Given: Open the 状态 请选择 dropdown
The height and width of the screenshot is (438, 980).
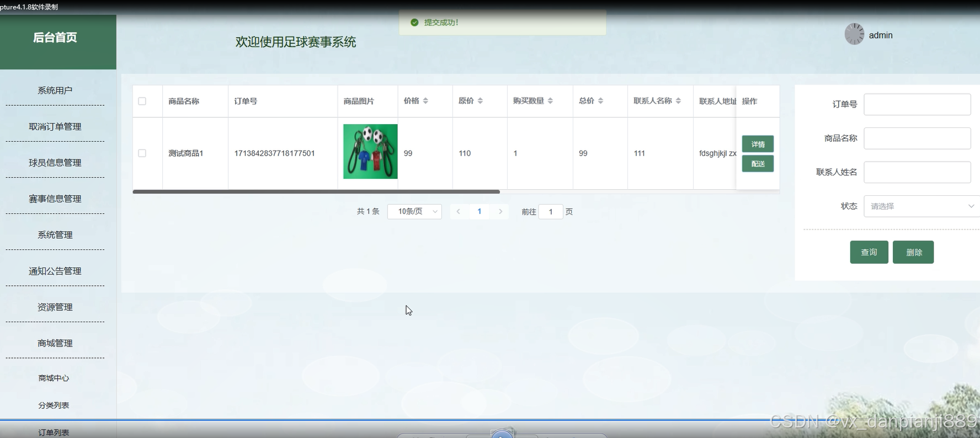Looking at the screenshot, I should (922, 206).
